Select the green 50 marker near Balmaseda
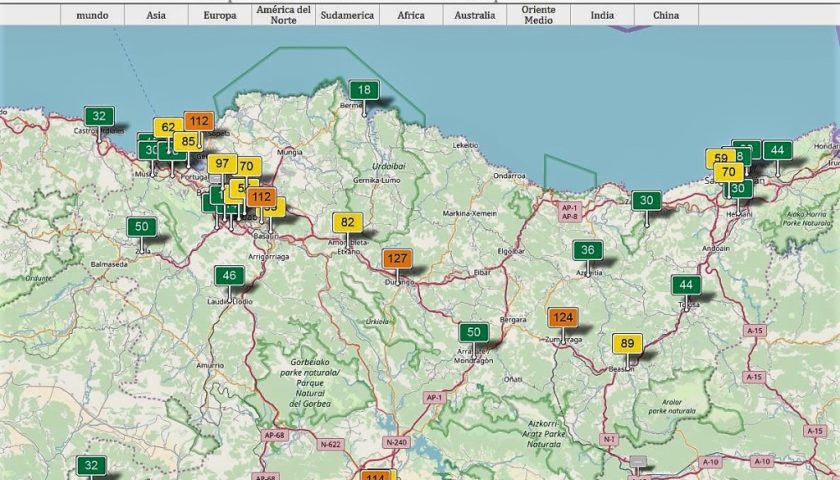Screen dimensions: 840x480 point(141,227)
